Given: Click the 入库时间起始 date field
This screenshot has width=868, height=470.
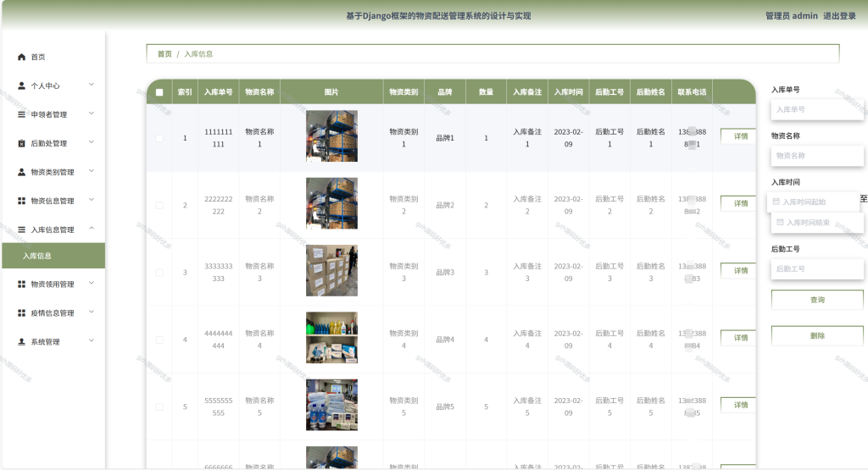Looking at the screenshot, I should (813, 202).
